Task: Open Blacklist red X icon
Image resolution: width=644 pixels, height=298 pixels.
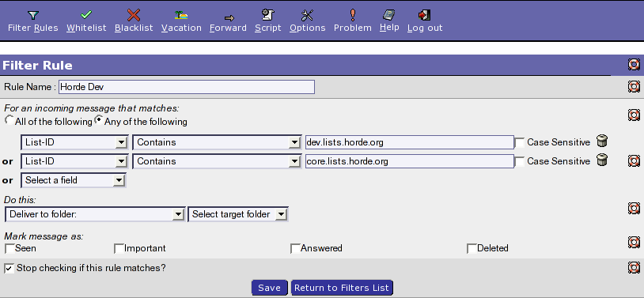Action: point(134,15)
